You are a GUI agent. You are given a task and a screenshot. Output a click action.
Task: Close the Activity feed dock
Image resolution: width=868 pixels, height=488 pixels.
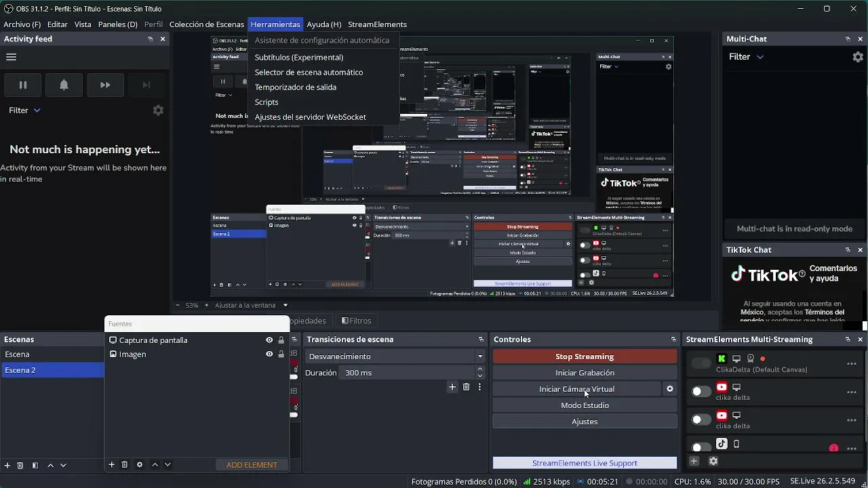coord(163,39)
